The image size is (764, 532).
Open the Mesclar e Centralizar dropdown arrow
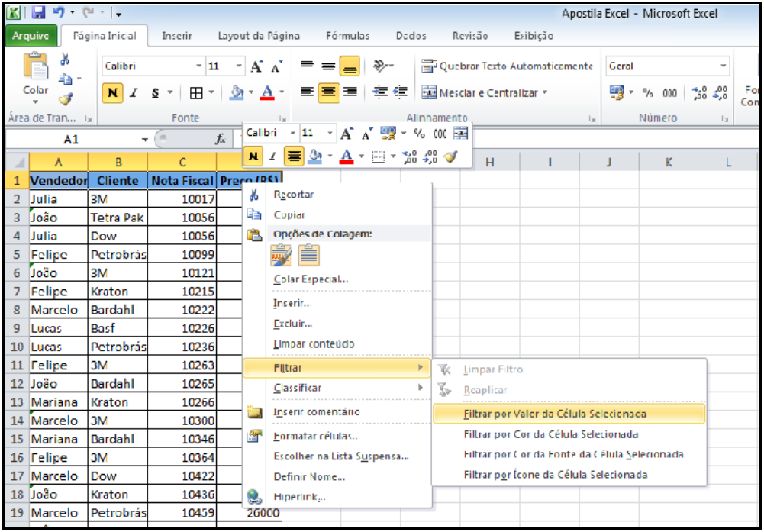pos(545,93)
